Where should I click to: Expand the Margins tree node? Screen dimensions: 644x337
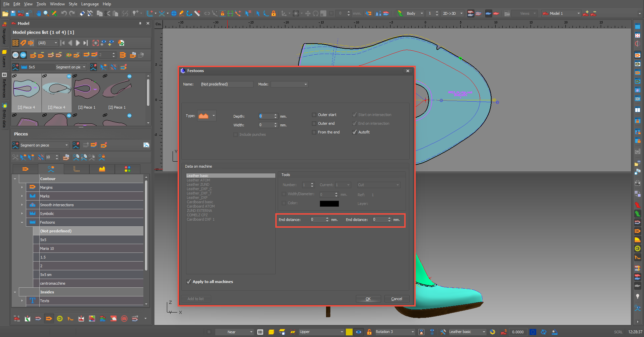(x=22, y=187)
